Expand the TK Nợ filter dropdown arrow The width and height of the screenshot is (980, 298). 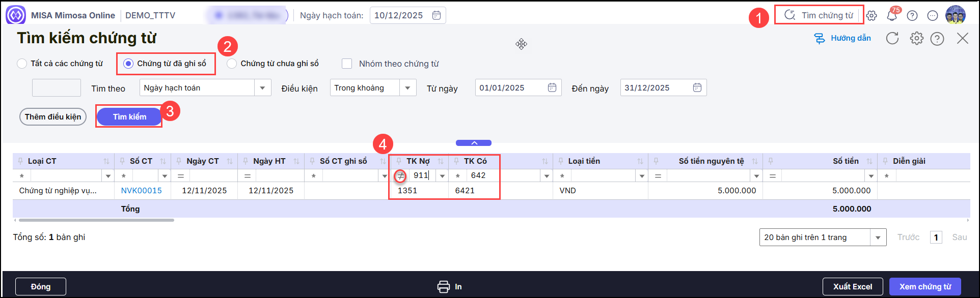tap(442, 176)
